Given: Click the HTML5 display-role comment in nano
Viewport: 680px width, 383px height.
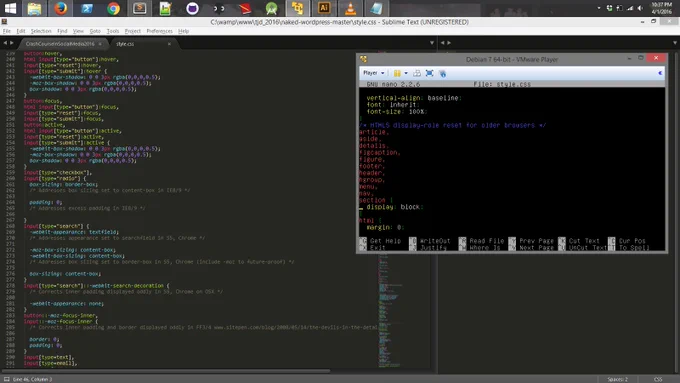Looking at the screenshot, I should [x=452, y=125].
